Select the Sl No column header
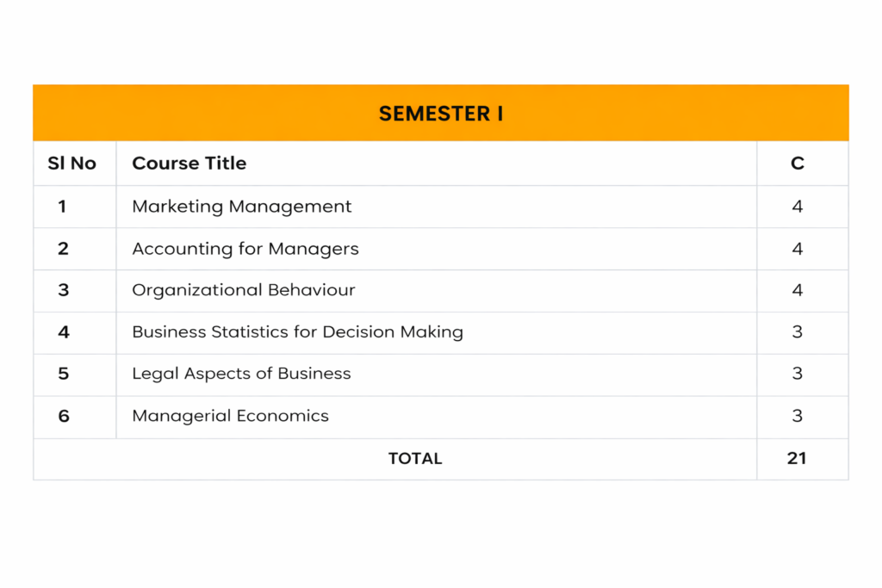 click(71, 164)
